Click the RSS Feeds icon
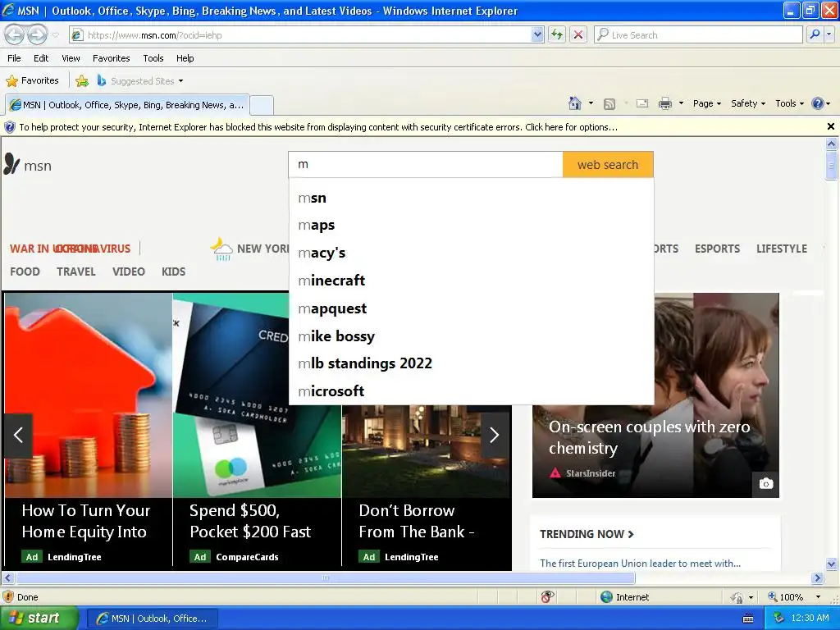 609,104
